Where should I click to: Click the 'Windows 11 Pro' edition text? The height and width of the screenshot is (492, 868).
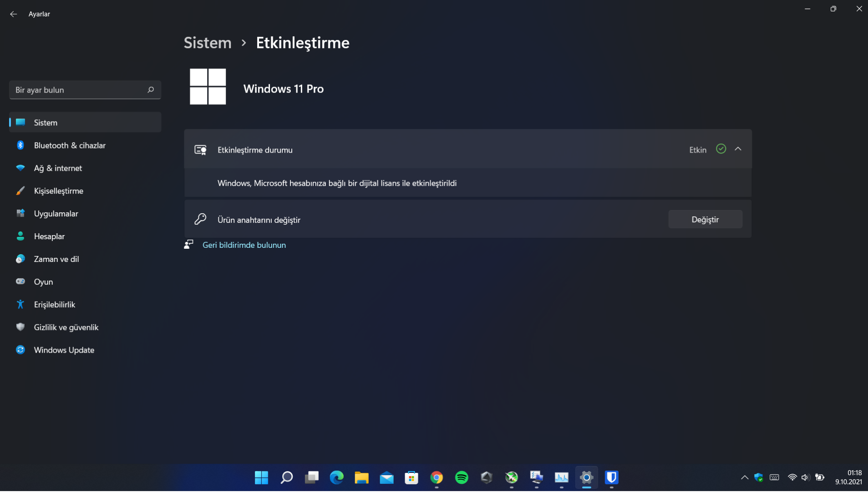coord(284,89)
